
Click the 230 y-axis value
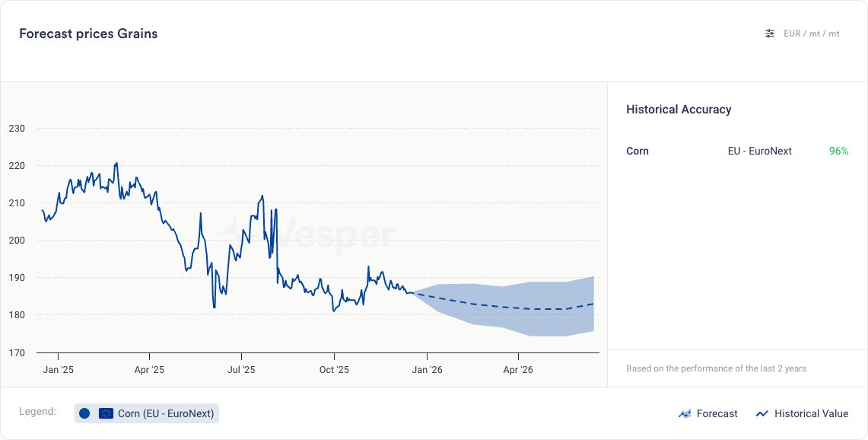click(x=17, y=129)
